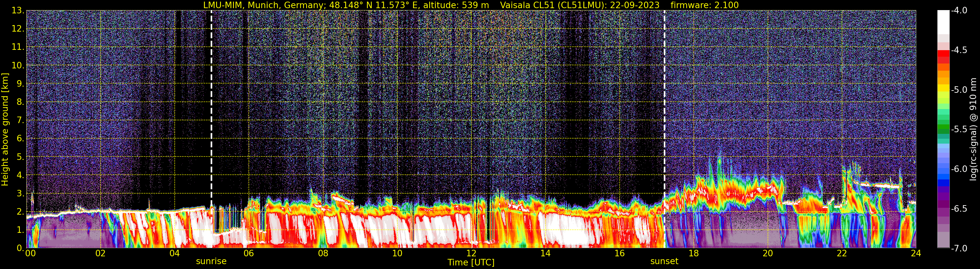980x269 pixels.
Task: Click the 'Height above ground [km]' axis label
Action: 5,129
